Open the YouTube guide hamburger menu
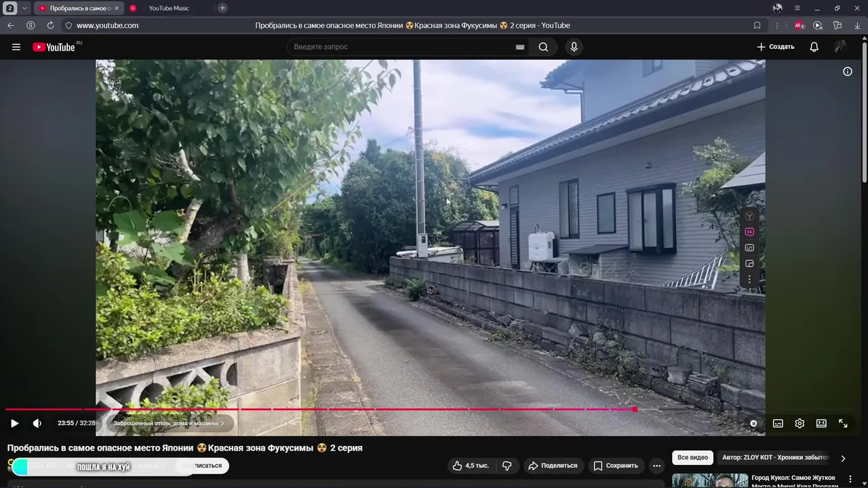 pos(16,47)
